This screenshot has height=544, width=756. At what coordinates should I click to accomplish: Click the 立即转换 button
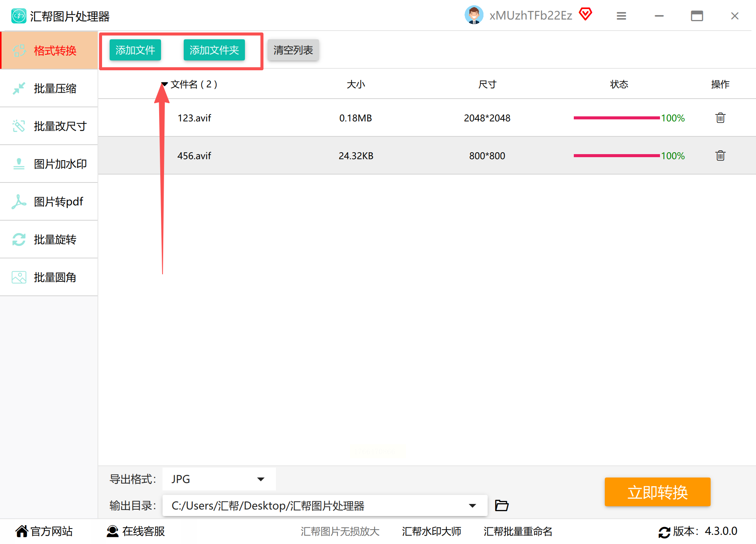point(657,492)
